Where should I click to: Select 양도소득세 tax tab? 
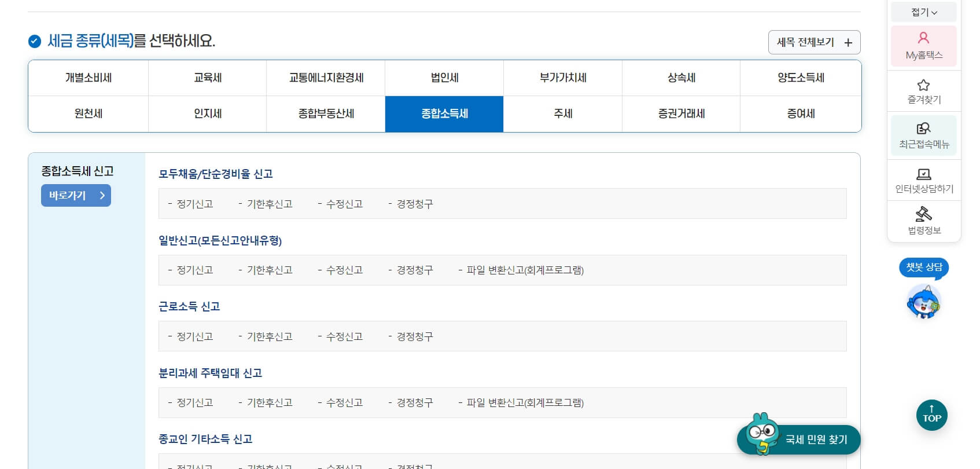(801, 78)
